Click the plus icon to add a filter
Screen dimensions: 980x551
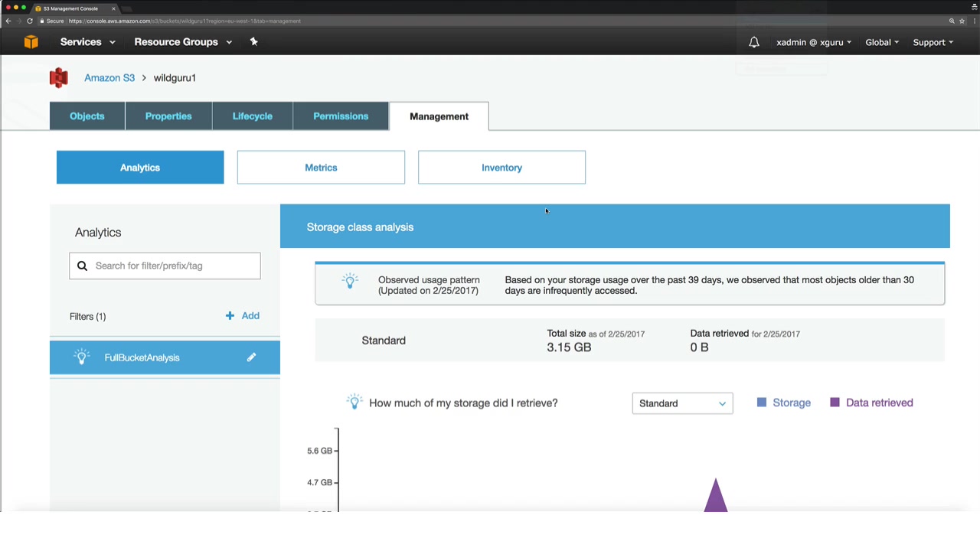230,315
